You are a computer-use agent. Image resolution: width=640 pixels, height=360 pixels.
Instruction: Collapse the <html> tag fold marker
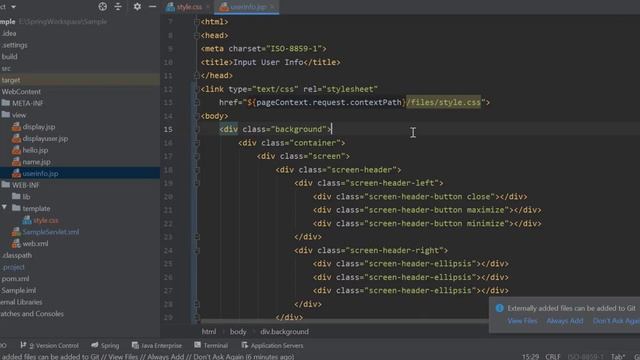click(x=196, y=22)
